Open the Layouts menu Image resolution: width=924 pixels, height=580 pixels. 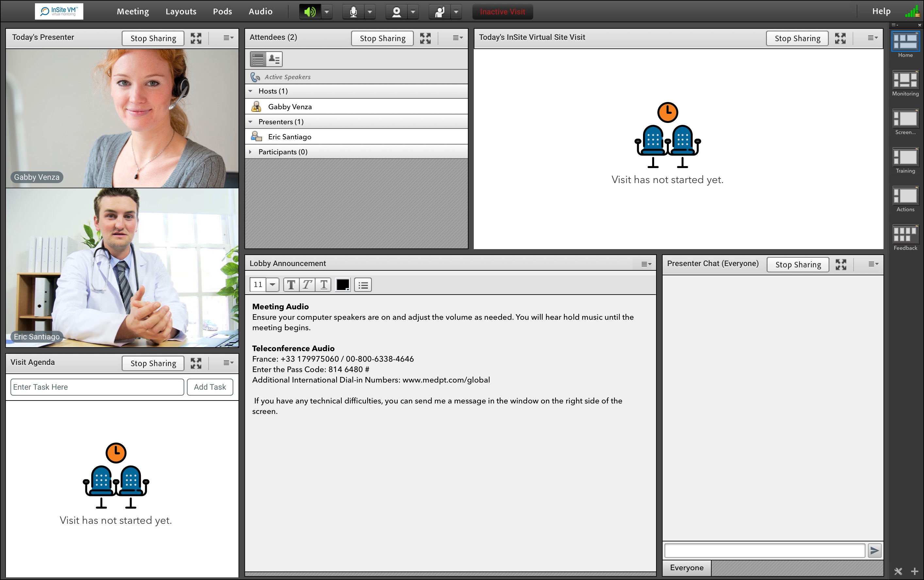pyautogui.click(x=181, y=11)
